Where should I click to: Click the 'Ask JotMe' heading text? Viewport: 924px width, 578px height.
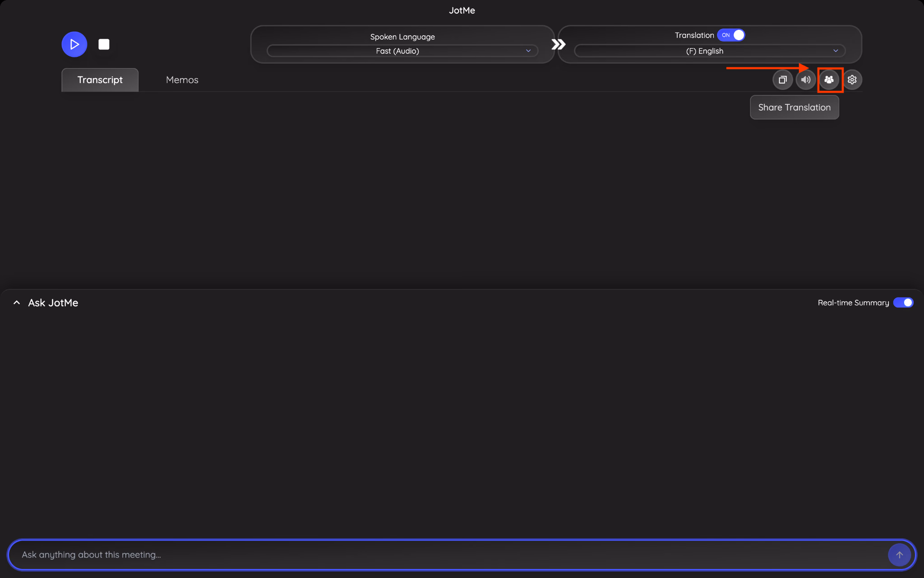click(53, 303)
